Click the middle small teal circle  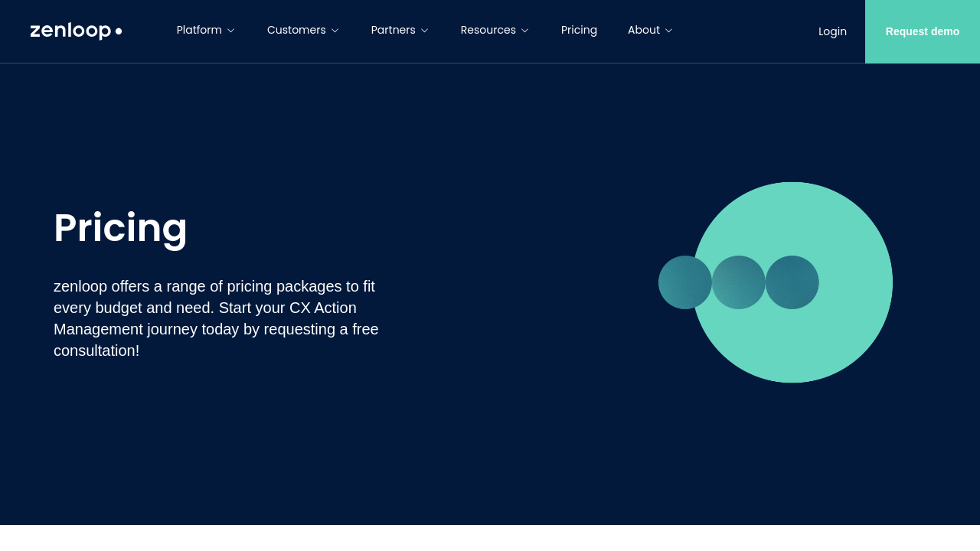[x=739, y=282]
